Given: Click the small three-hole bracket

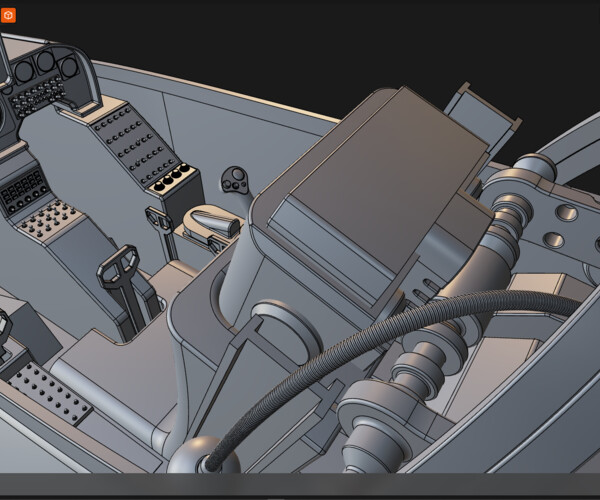Looking at the screenshot, I should (x=236, y=181).
